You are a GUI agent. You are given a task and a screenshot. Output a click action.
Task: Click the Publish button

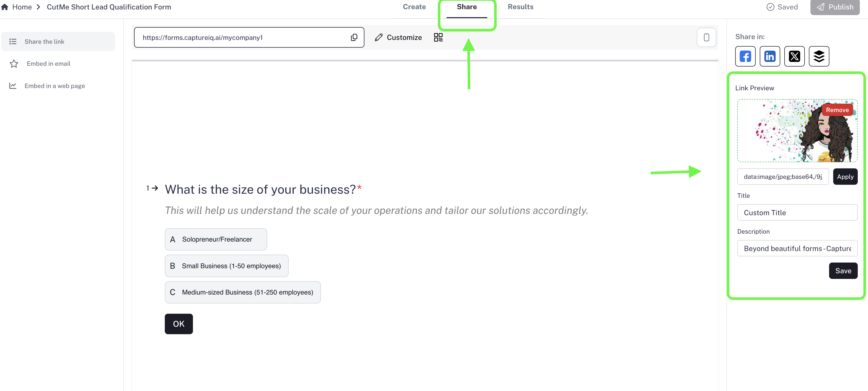(835, 7)
